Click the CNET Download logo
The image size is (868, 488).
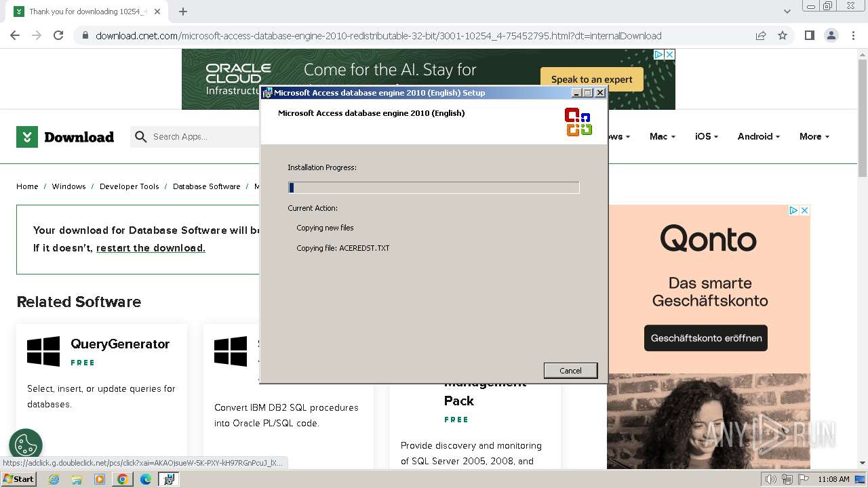(x=65, y=137)
